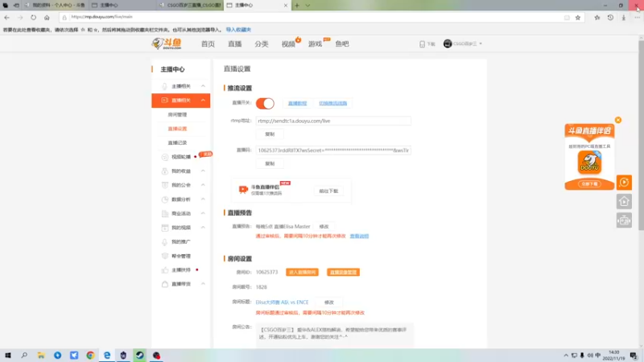Image resolution: width=644 pixels, height=362 pixels.
Task: Click the 进入直播房间 orange button
Action: pos(302,273)
